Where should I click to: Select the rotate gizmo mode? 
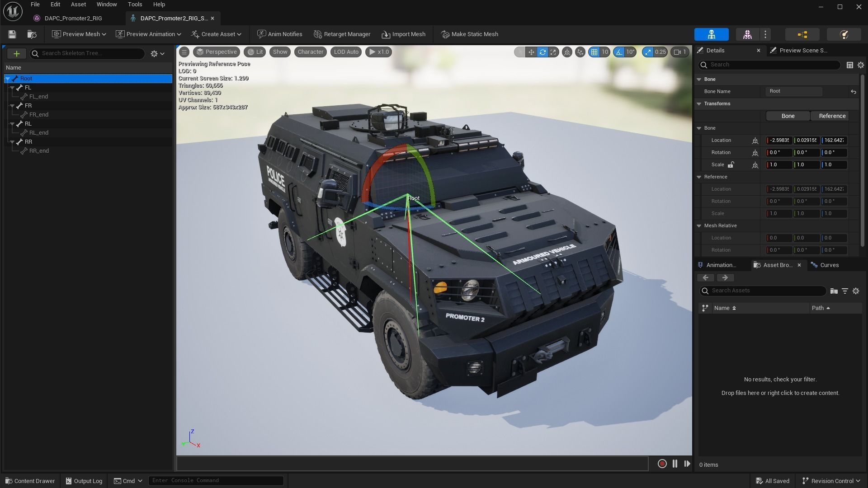542,52
